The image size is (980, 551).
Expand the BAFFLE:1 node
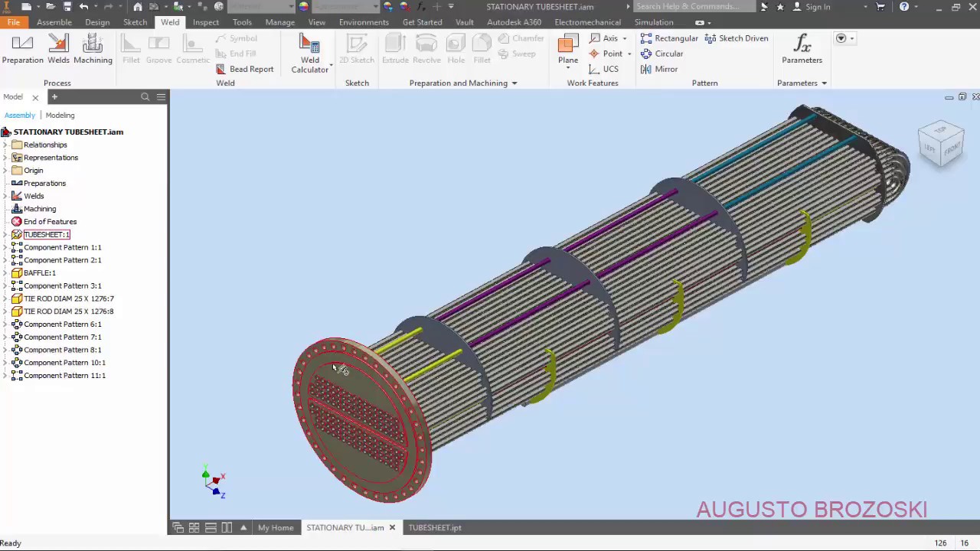(x=5, y=272)
